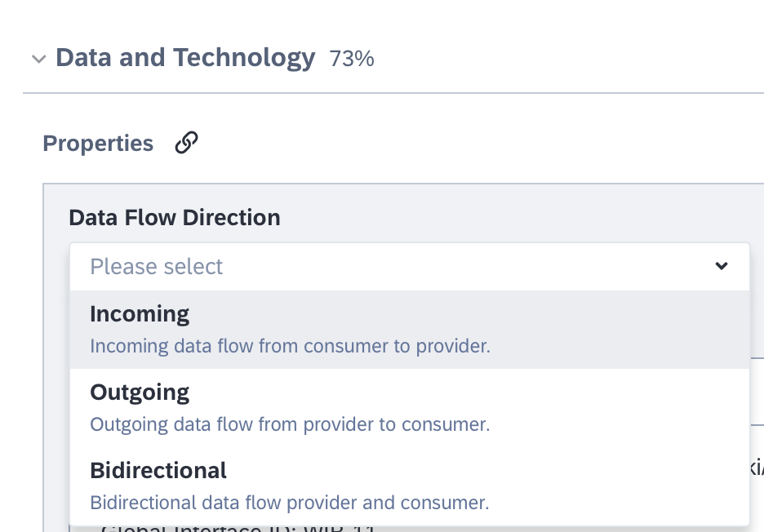Screen dimensions: 764x532
Task: Open the 'Please select' combo box field
Action: 408,266
